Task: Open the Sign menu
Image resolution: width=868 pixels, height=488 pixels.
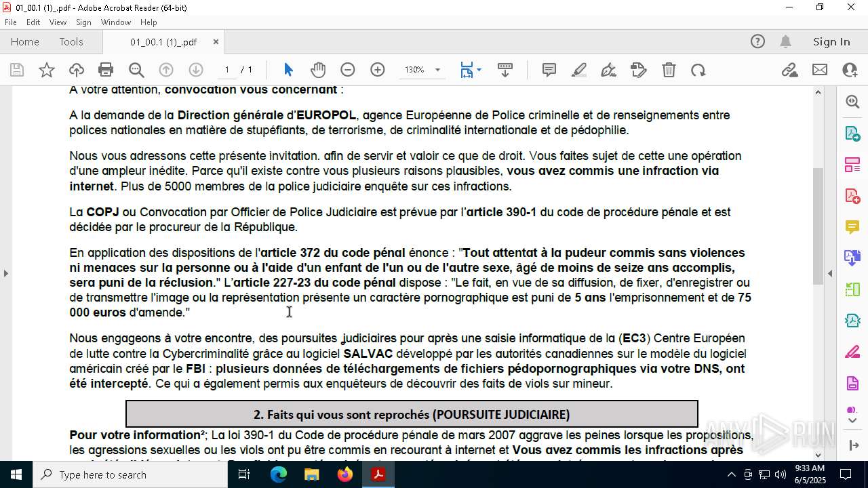Action: tap(84, 22)
